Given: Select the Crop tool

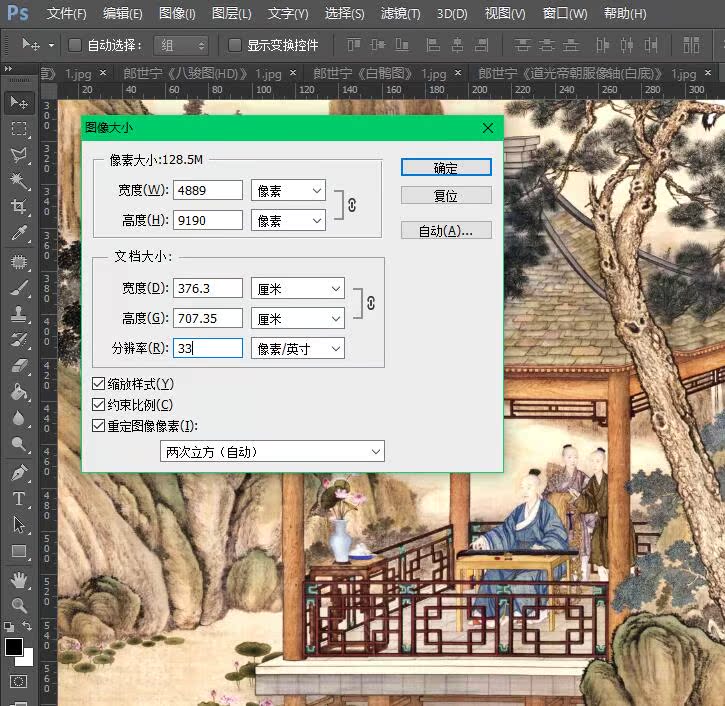Looking at the screenshot, I should [19, 206].
